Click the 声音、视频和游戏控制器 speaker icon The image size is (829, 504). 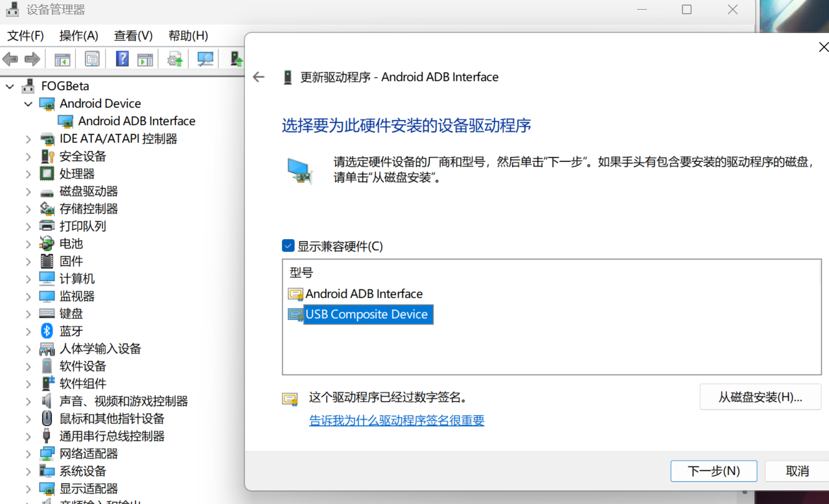[x=47, y=401]
